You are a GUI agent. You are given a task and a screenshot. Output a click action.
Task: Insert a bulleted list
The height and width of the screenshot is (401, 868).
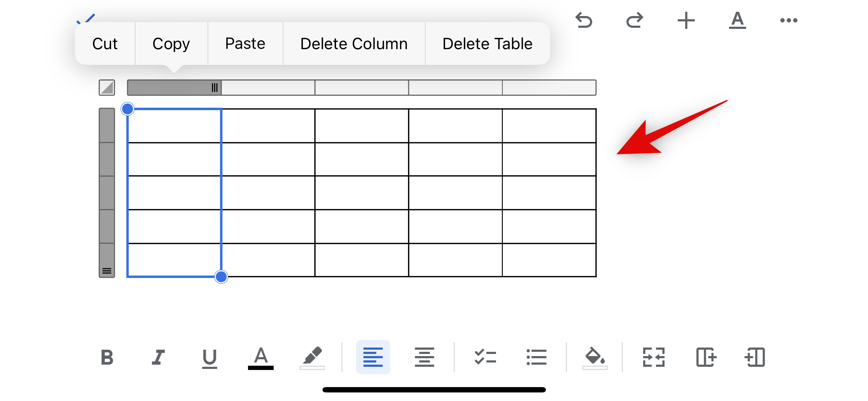536,357
